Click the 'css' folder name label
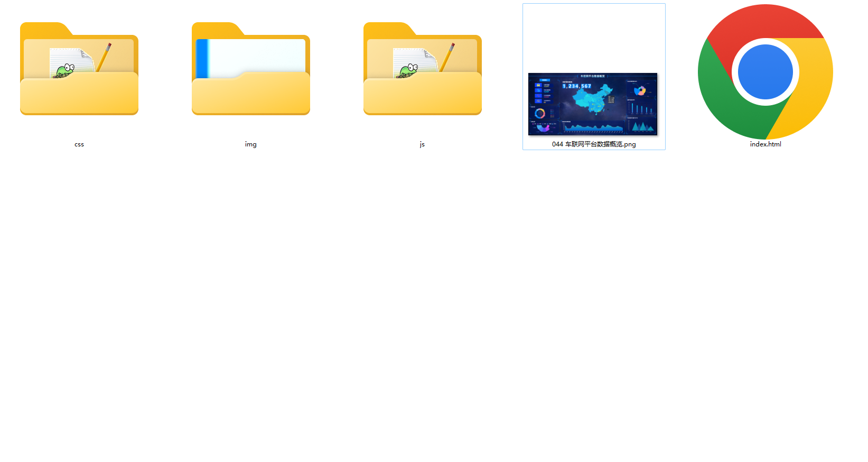868x462 pixels. point(79,144)
